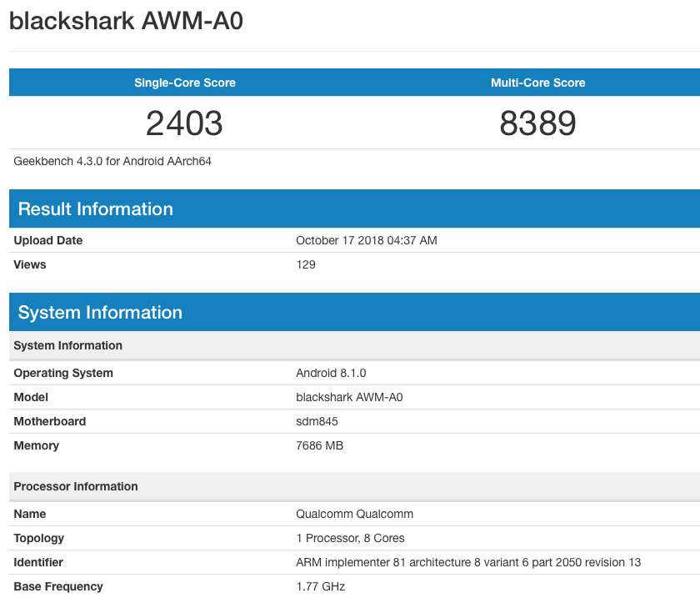
Task: Click the Upload Date value October 17 2018
Action: coord(366,240)
